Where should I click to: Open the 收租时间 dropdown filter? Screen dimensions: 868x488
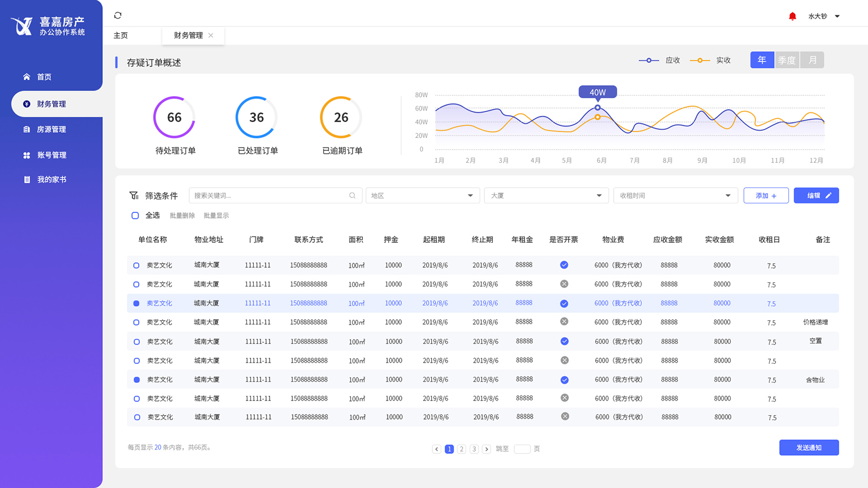point(675,195)
